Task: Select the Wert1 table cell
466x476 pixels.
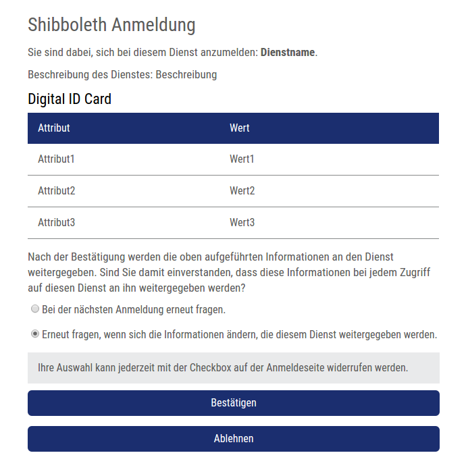Action: click(242, 159)
